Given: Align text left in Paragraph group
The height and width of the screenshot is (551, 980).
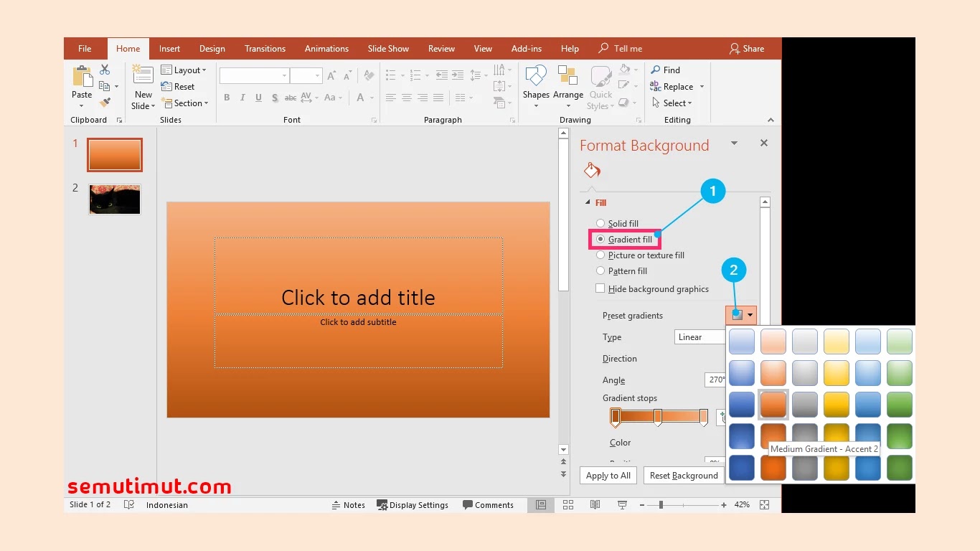Looking at the screenshot, I should pos(391,98).
